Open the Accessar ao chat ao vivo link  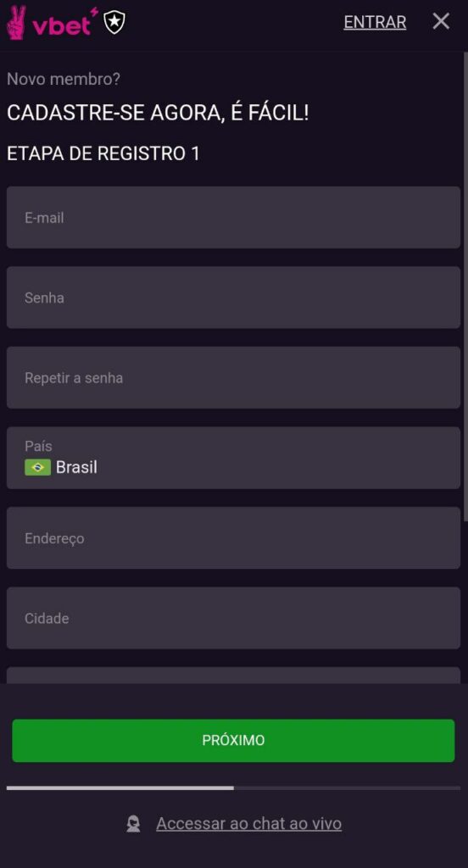coord(248,824)
